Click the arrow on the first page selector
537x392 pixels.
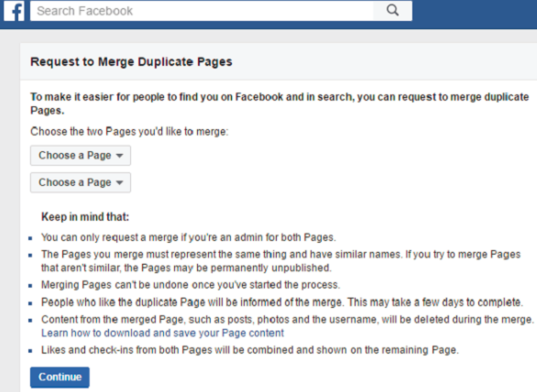click(119, 156)
